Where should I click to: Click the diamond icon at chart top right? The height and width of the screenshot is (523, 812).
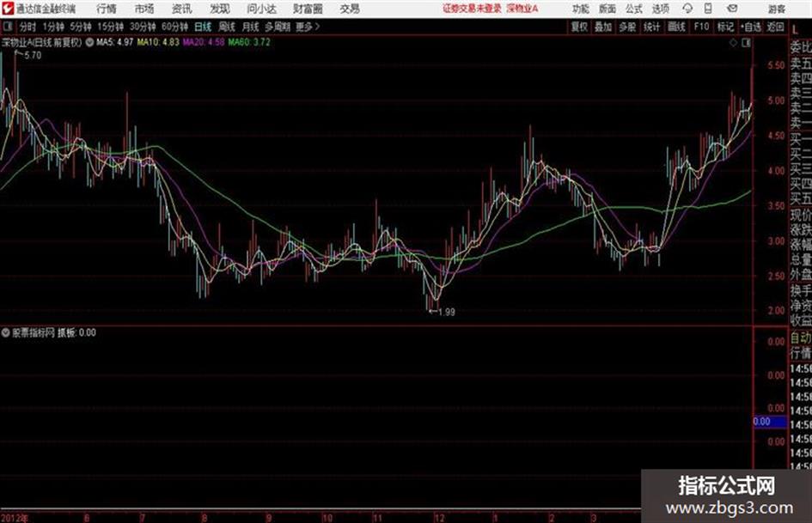coord(733,43)
